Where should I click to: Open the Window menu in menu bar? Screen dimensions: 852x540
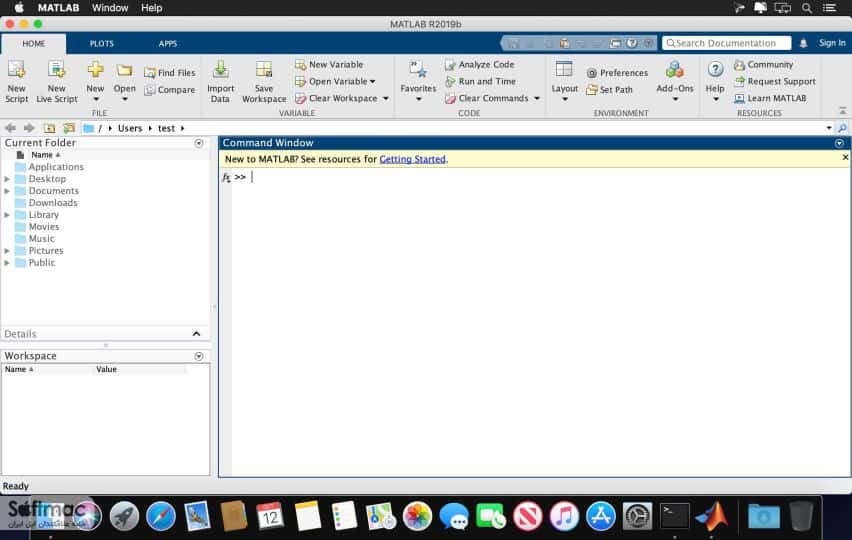click(110, 8)
